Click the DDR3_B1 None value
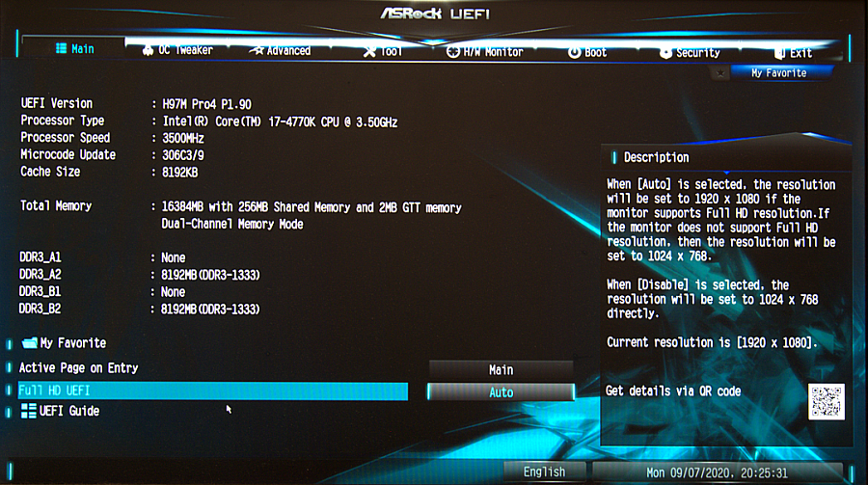Screen dimensions: 868x485 (x=174, y=292)
